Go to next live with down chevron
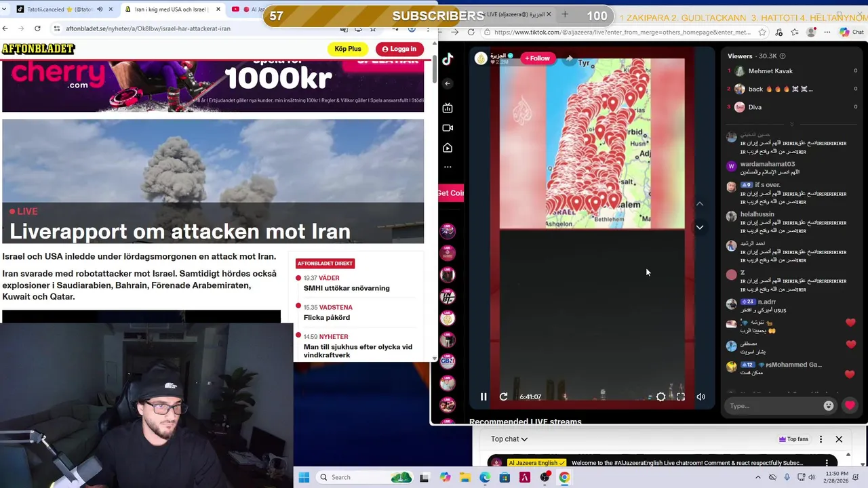 [700, 227]
